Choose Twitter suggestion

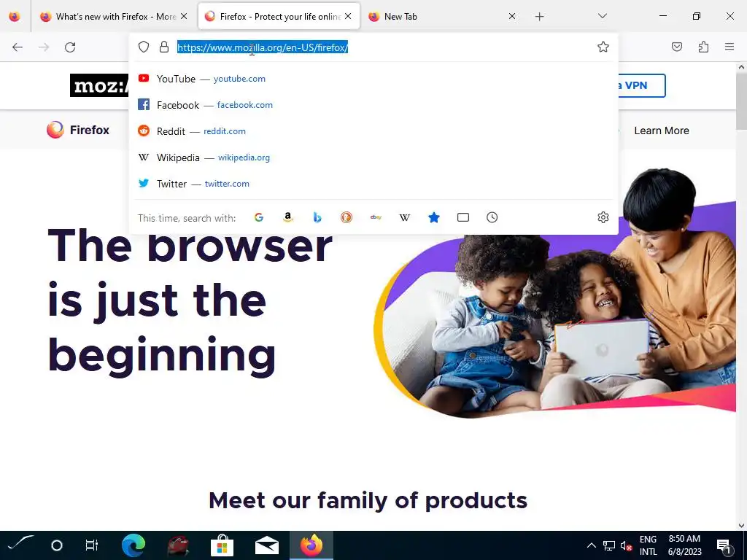click(373, 183)
